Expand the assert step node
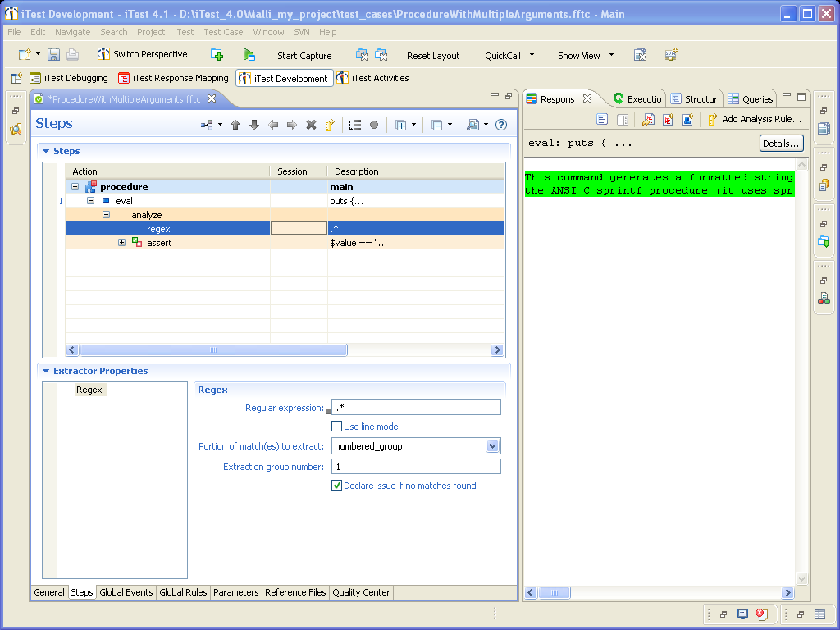The height and width of the screenshot is (630, 840). (x=121, y=243)
